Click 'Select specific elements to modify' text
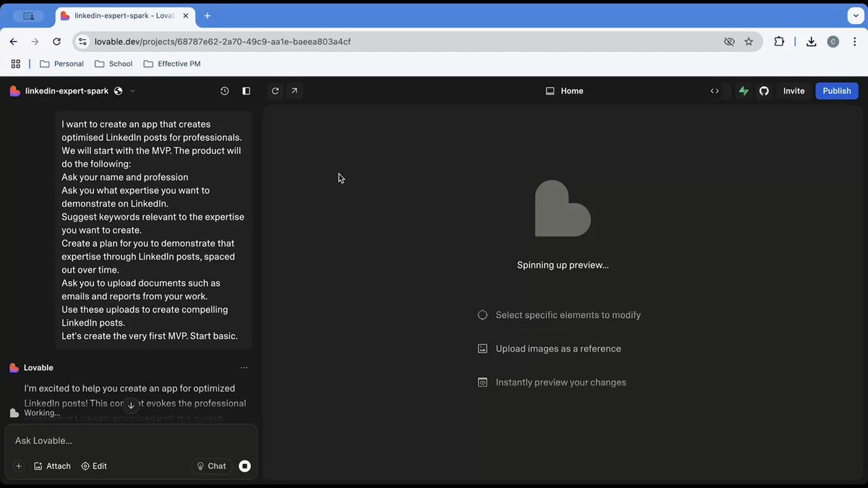The width and height of the screenshot is (868, 488). point(569,315)
